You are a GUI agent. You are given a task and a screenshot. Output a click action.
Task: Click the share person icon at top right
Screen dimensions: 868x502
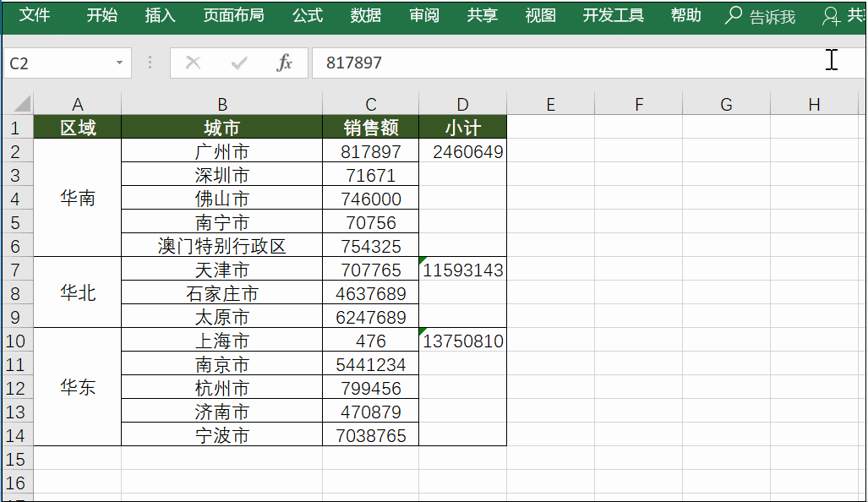click(x=830, y=16)
